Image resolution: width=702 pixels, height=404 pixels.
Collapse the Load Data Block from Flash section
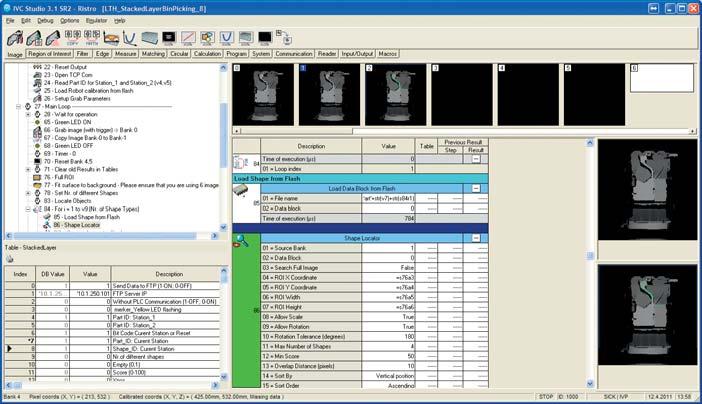click(476, 189)
